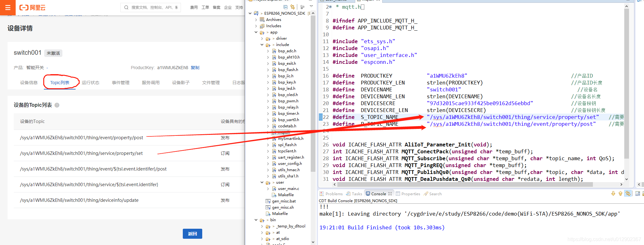Viewport: 644px width, 245px height.
Task: Open bsp_relay.h in the tree
Action: coord(288,107)
